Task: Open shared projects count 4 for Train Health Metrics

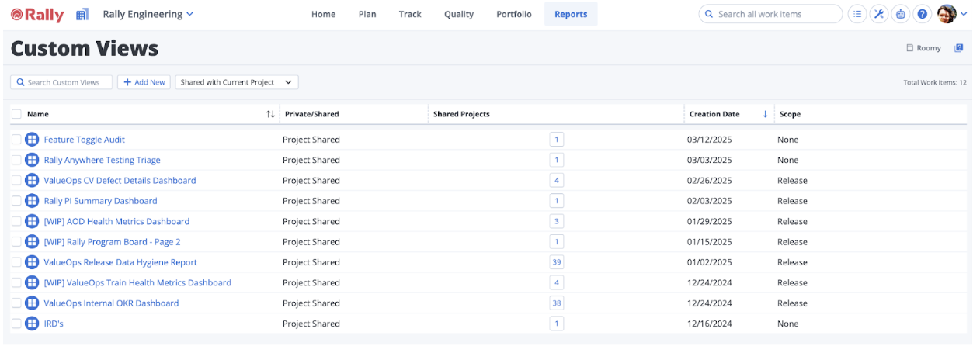Action: pyautogui.click(x=557, y=282)
